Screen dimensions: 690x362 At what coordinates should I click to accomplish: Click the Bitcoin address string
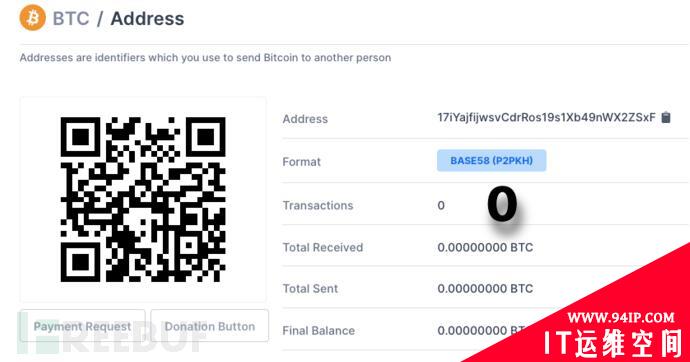[x=546, y=117]
